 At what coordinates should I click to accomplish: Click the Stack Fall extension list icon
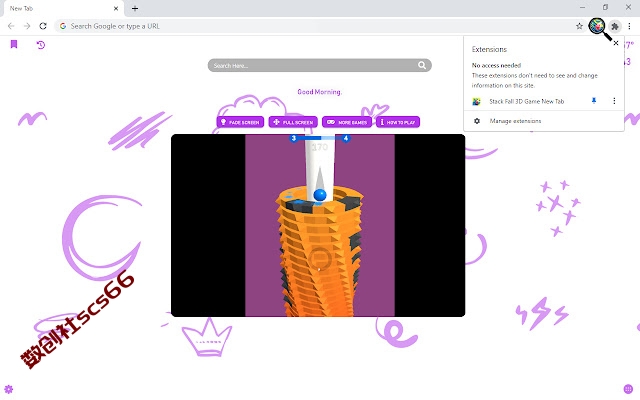(476, 101)
